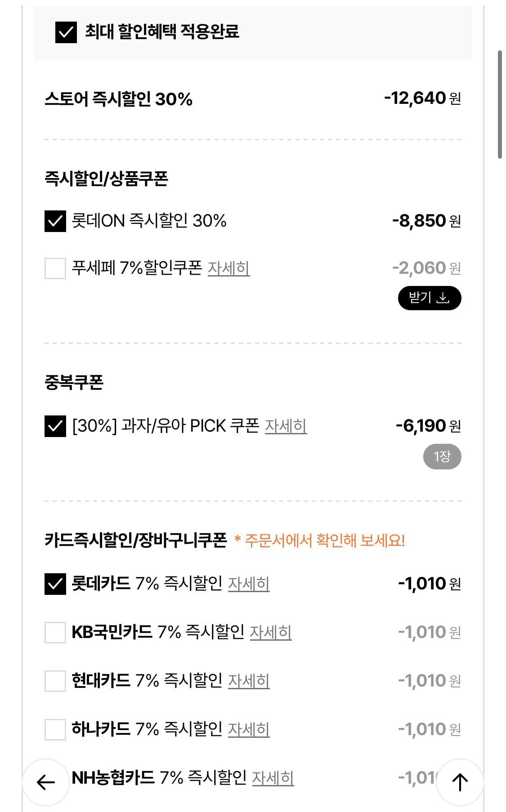Click the vertical scrollbar thumb
Screen dimensions: 506x812
[x=500, y=104]
